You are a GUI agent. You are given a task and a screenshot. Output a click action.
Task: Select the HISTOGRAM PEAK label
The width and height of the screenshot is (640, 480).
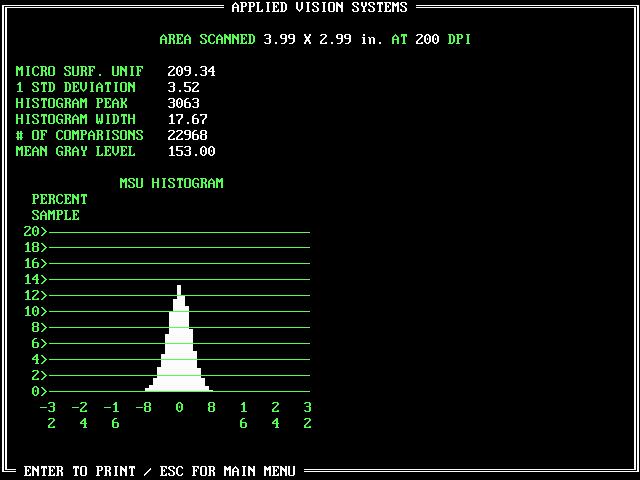tap(71, 103)
